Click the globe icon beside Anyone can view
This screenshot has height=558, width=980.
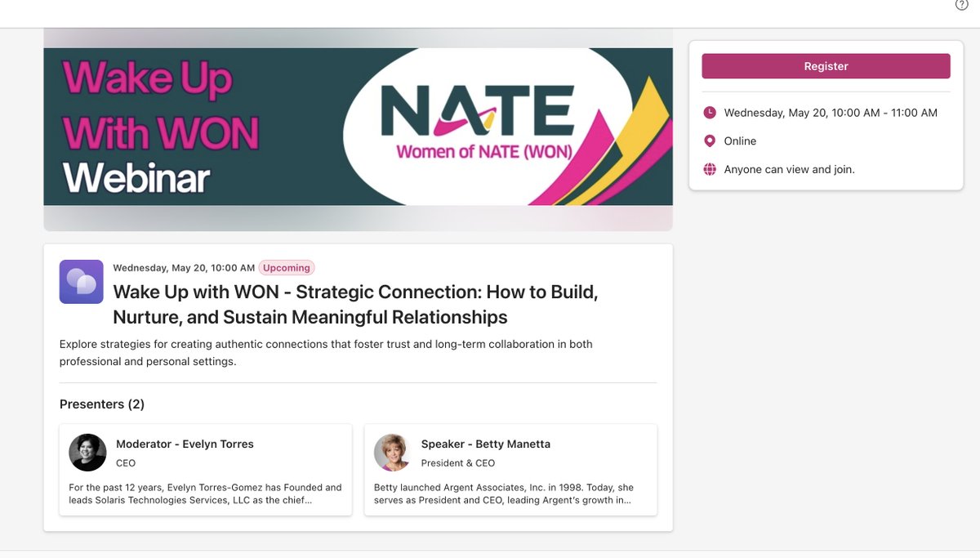tap(710, 170)
